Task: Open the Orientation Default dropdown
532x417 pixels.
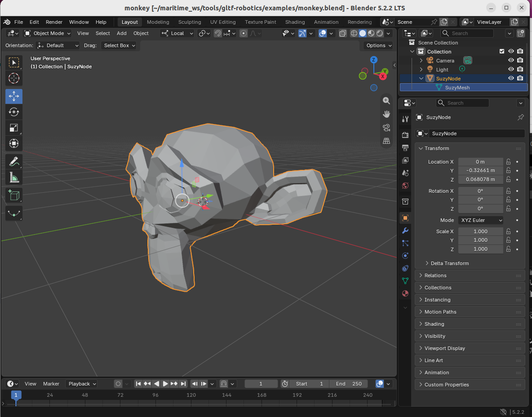Action: [x=58, y=45]
